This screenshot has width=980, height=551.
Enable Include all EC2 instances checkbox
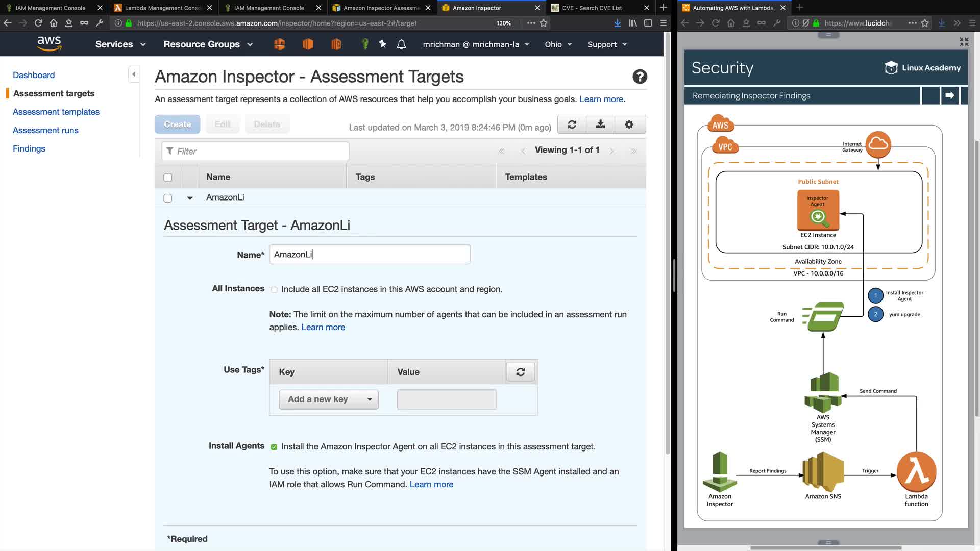pos(274,290)
